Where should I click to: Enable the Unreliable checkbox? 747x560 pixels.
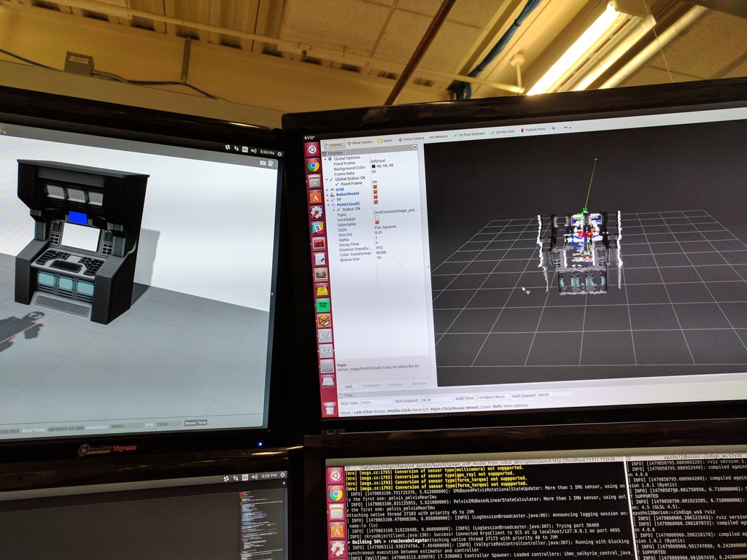[x=377, y=217]
